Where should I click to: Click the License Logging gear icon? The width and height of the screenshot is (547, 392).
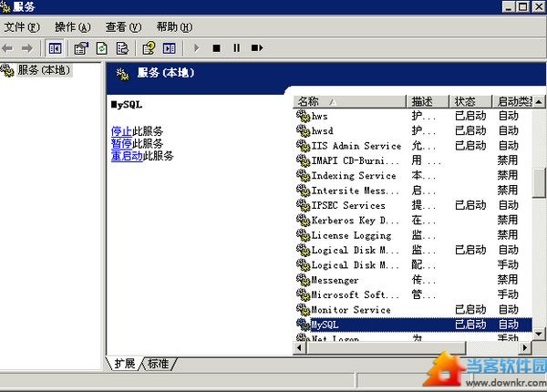303,235
